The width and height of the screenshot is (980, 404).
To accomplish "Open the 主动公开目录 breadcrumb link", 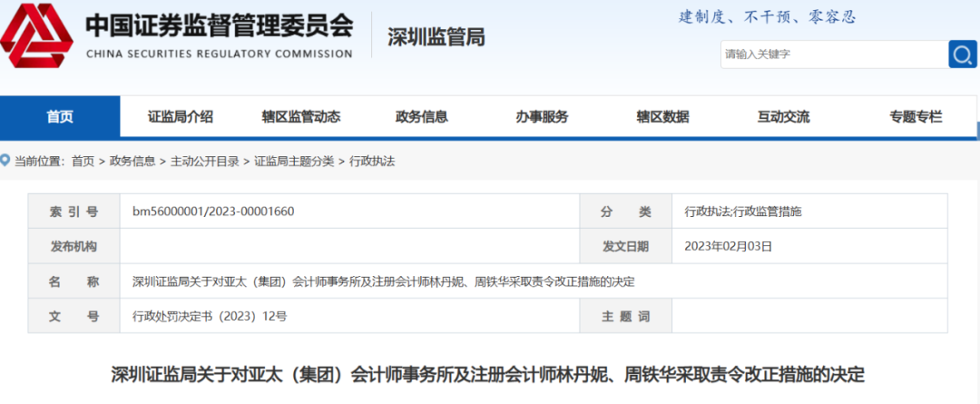I will (x=205, y=162).
